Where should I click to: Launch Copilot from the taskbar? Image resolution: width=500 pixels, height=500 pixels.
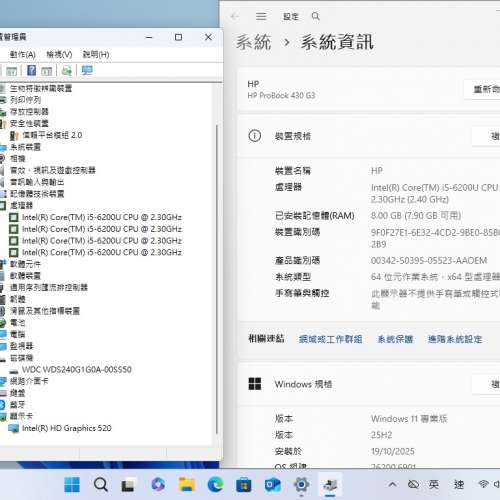point(158,485)
